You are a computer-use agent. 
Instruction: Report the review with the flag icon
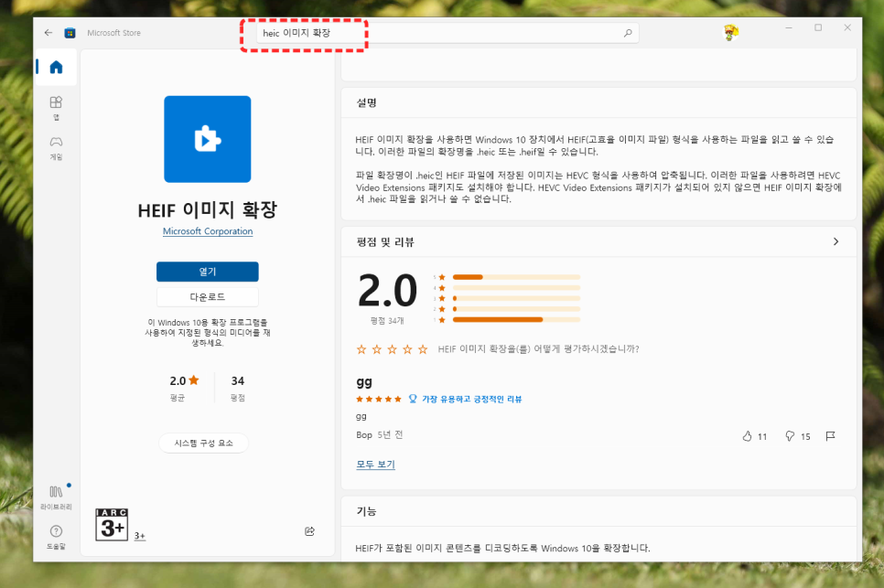pos(830,436)
